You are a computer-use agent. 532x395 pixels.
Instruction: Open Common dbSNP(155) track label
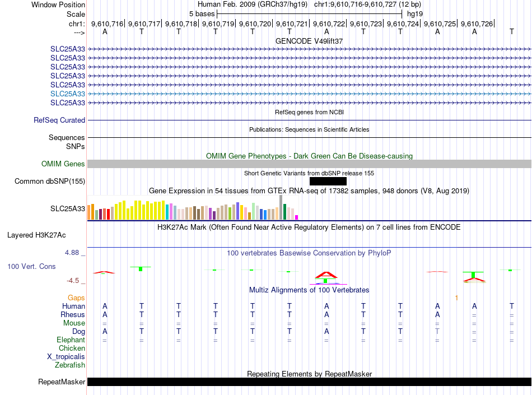(x=50, y=181)
